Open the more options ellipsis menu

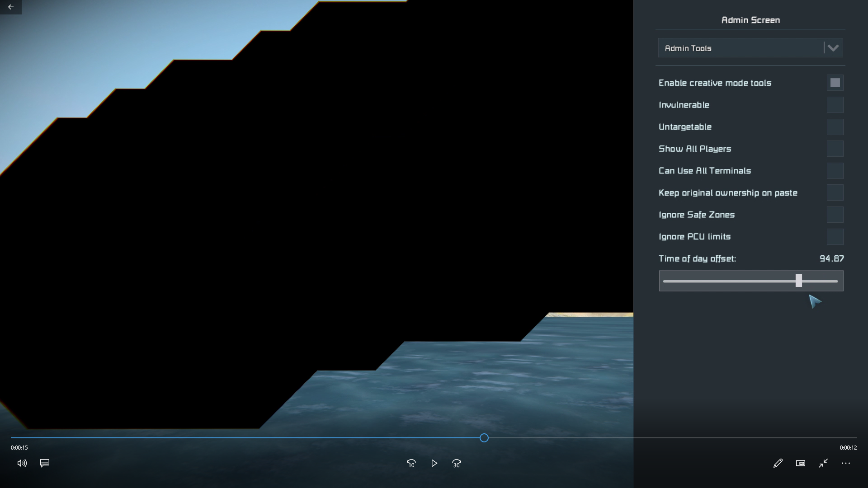pyautogui.click(x=846, y=463)
